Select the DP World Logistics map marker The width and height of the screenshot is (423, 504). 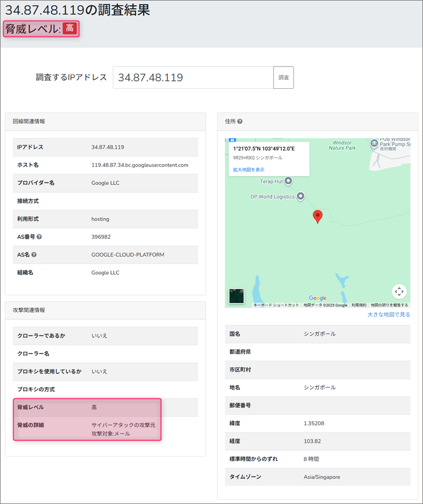click(301, 197)
